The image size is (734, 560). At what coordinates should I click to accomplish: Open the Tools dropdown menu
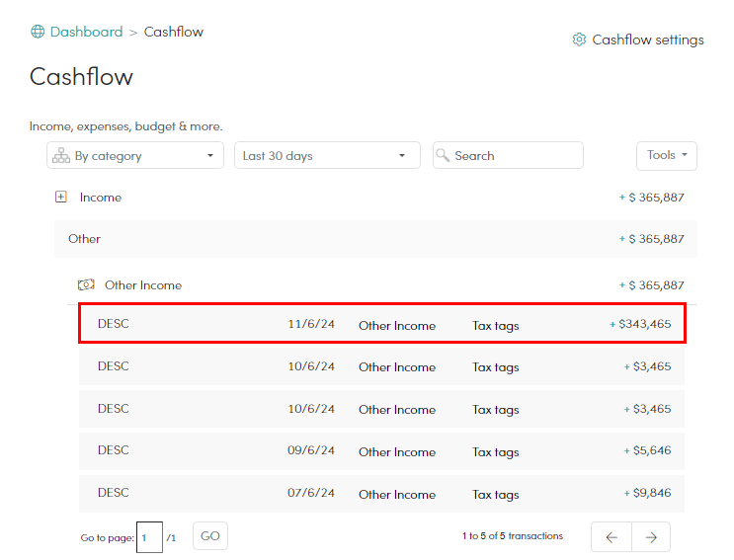(x=667, y=156)
